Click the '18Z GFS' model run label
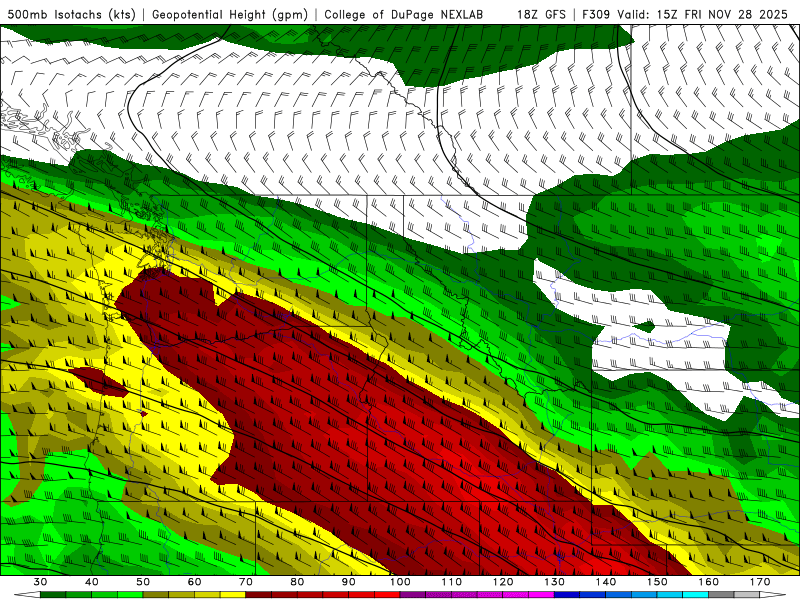The height and width of the screenshot is (600, 800). 541,15
